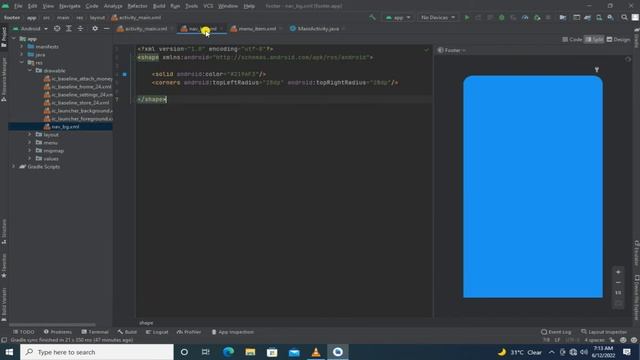Click the 1:1 zoom button in the preview
Viewport: 640px width, 360px height.
[x=618, y=293]
